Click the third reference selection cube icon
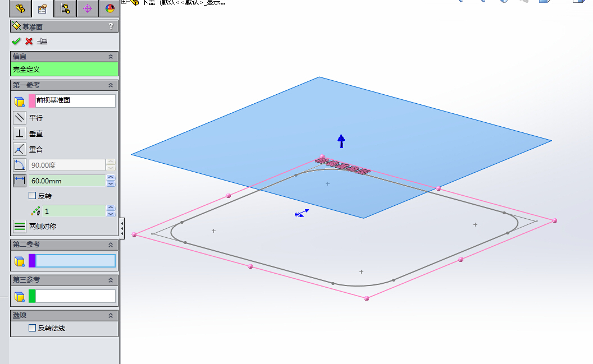593x364 pixels. [19, 297]
